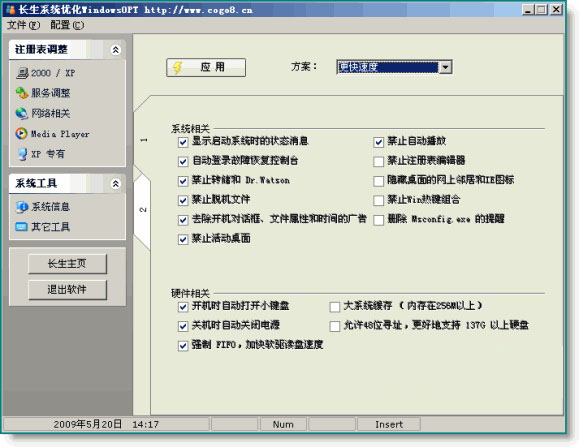Open the 方案 dropdown arrow
This screenshot has height=447, width=580.
pyautogui.click(x=445, y=67)
